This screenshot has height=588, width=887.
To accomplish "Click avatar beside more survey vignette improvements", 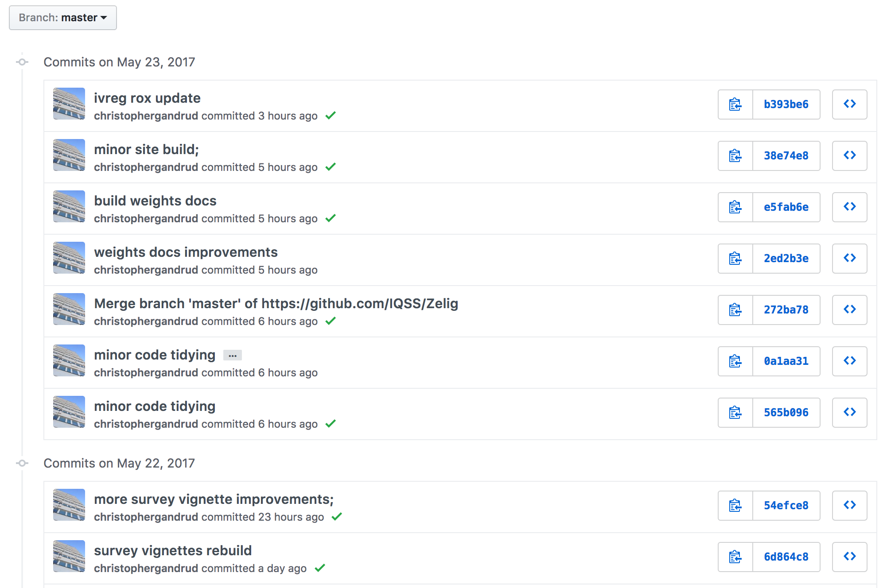I will (x=69, y=505).
